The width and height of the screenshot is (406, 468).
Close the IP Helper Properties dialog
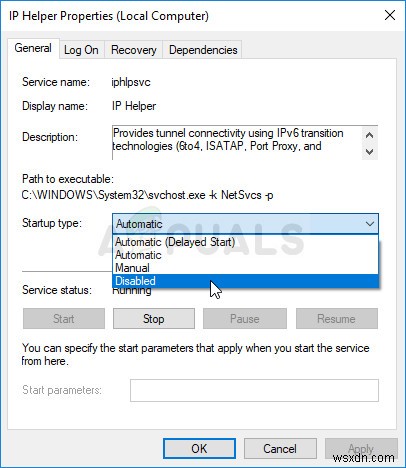390,15
